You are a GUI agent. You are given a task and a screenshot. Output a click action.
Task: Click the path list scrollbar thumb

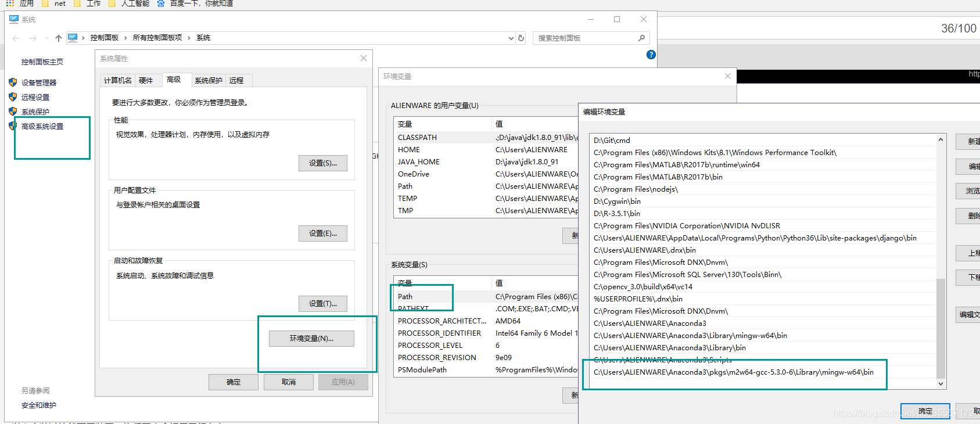tap(941, 329)
